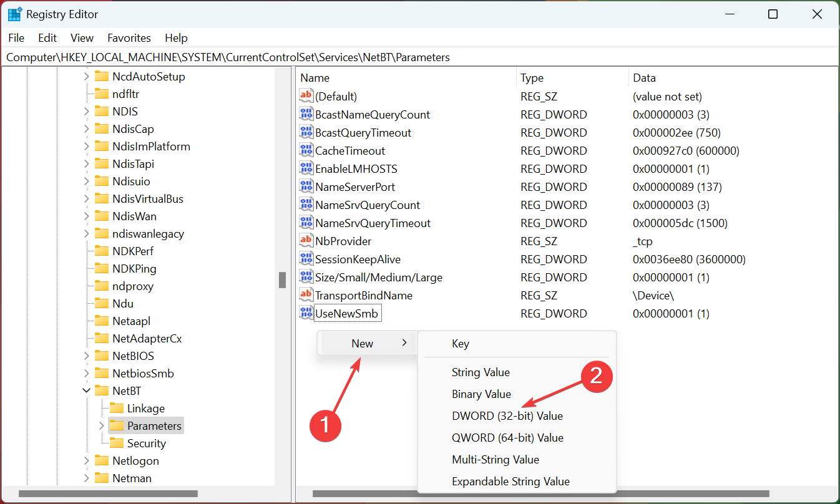The width and height of the screenshot is (840, 504).
Task: Click the Parameters folder icon in the tree
Action: (x=117, y=425)
